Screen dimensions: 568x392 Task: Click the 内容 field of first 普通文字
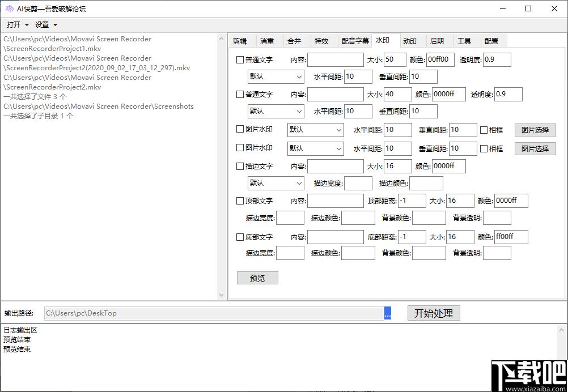(336, 59)
